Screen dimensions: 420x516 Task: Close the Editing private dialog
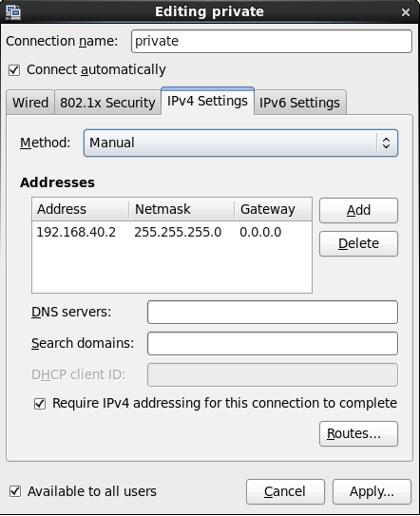(406, 12)
